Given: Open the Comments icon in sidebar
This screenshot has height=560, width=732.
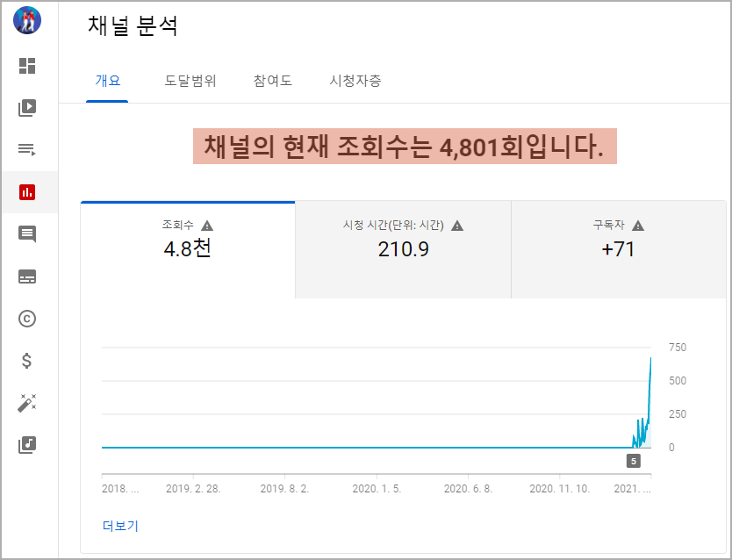Looking at the screenshot, I should point(27,234).
